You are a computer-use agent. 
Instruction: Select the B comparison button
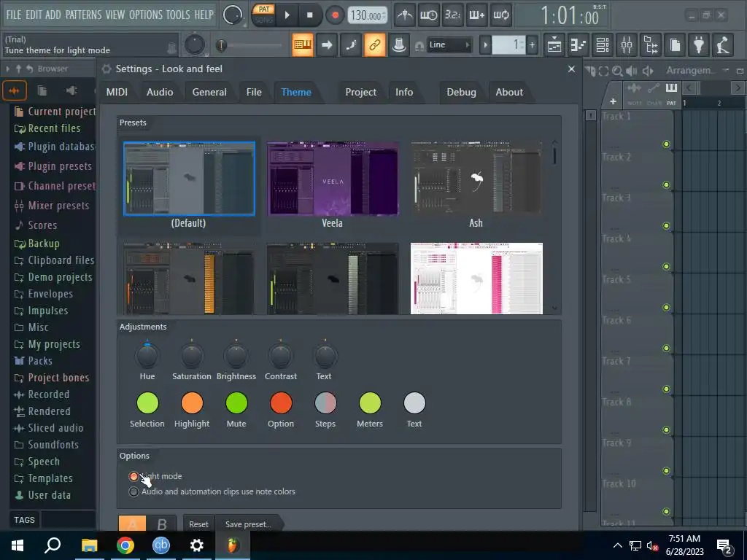(x=161, y=524)
